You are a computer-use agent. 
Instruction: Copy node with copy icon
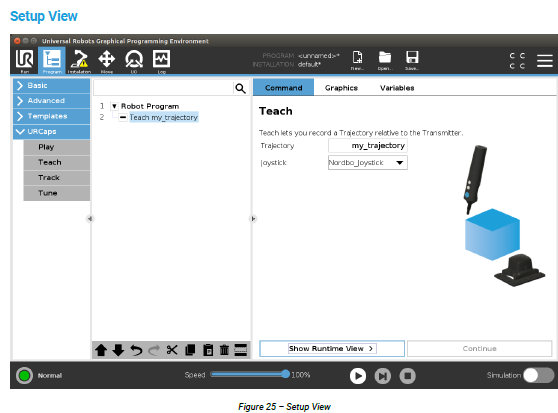(x=190, y=350)
